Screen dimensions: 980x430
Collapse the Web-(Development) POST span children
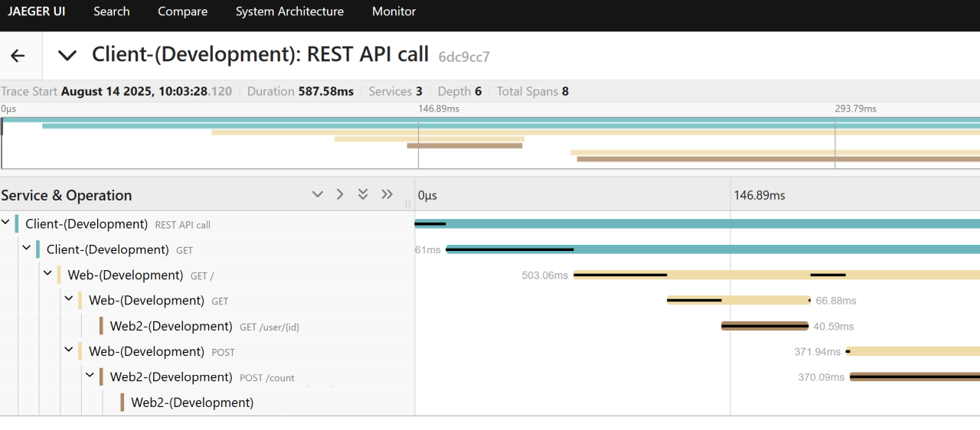coord(69,351)
